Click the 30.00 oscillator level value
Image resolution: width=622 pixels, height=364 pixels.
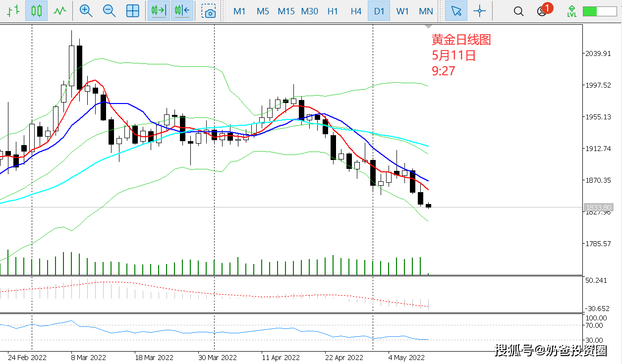595,340
